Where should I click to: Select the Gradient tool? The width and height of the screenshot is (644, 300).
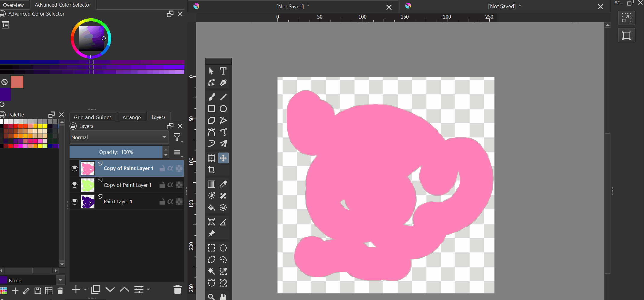(211, 184)
